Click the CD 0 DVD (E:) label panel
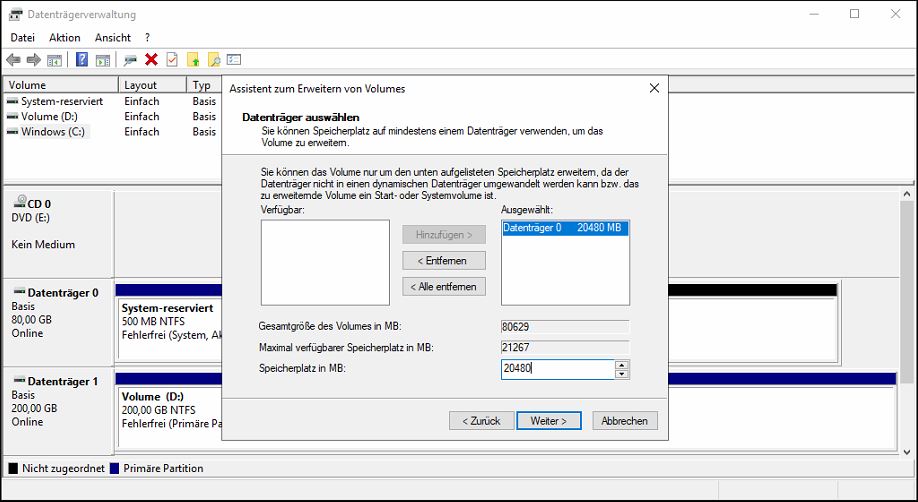Image resolution: width=918 pixels, height=502 pixels. (x=58, y=233)
